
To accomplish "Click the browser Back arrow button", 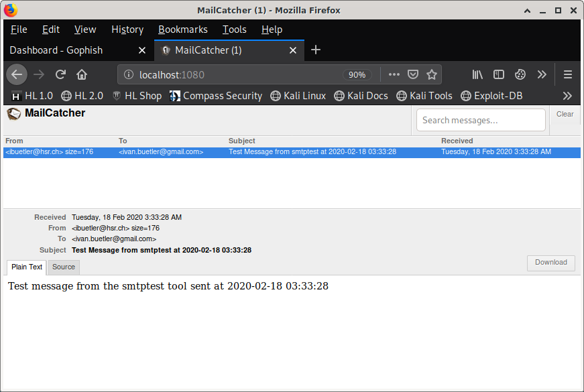I will [x=17, y=74].
